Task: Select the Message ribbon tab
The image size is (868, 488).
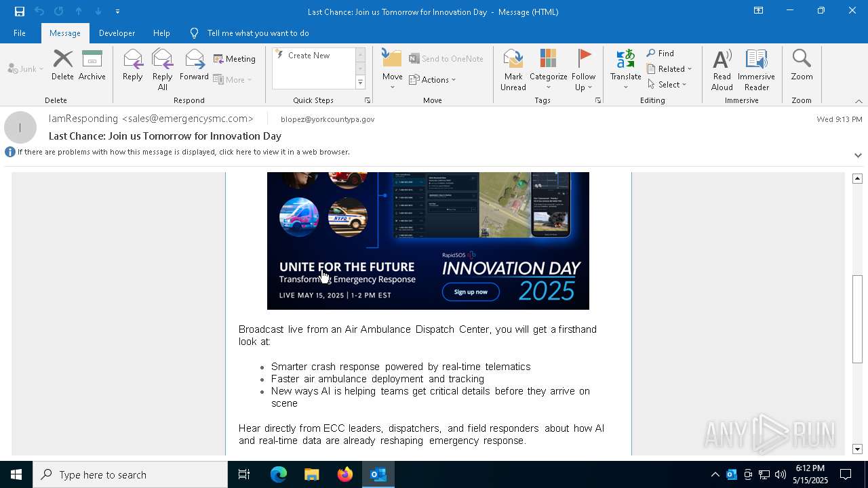Action: 65,33
